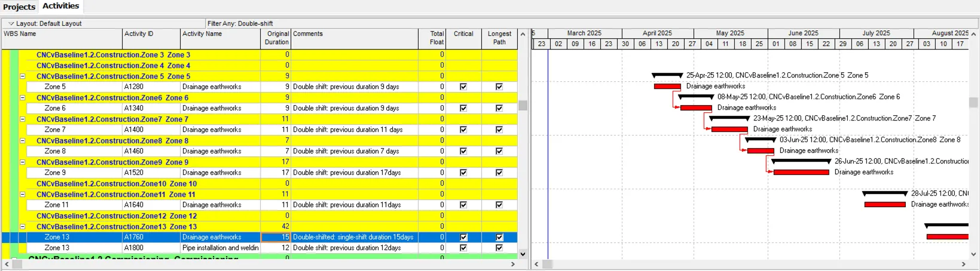Toggle Critical checkbox for activity A1280

(x=463, y=87)
